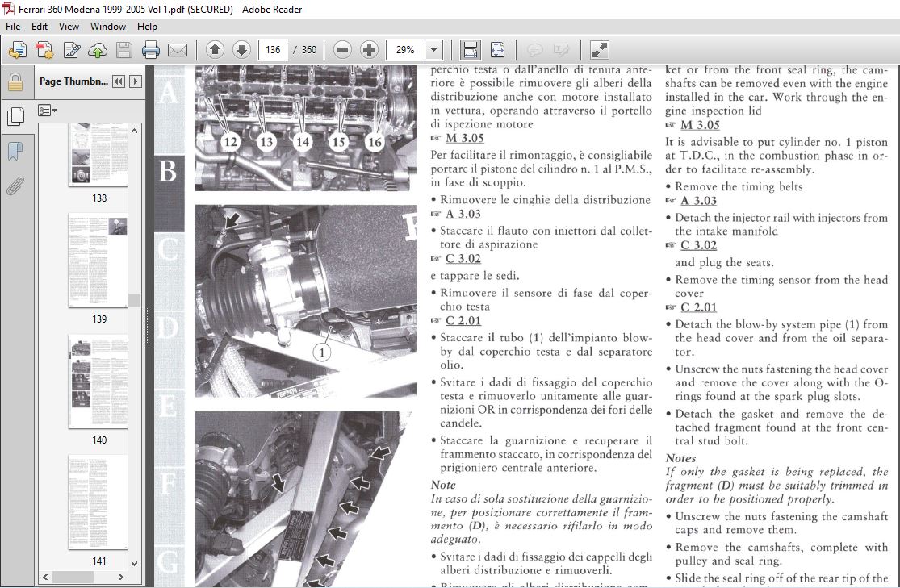900x588 pixels.
Task: Open the Window menu
Action: pyautogui.click(x=108, y=27)
